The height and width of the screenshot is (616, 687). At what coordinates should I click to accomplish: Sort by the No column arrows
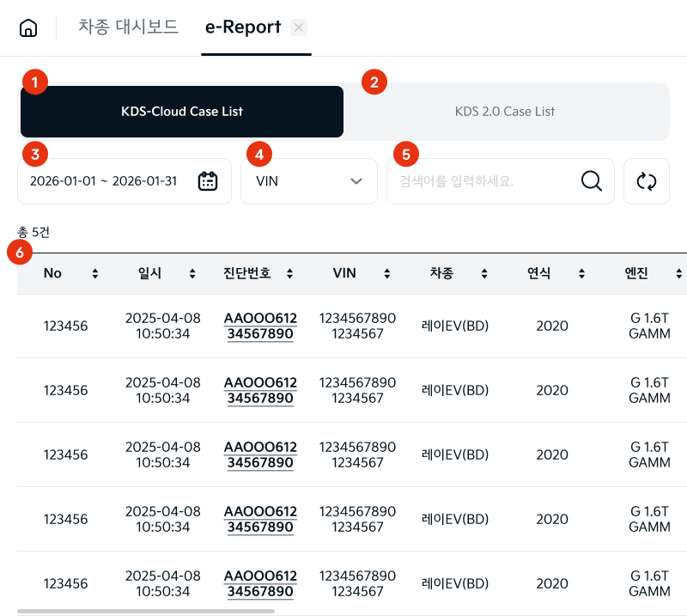point(95,273)
